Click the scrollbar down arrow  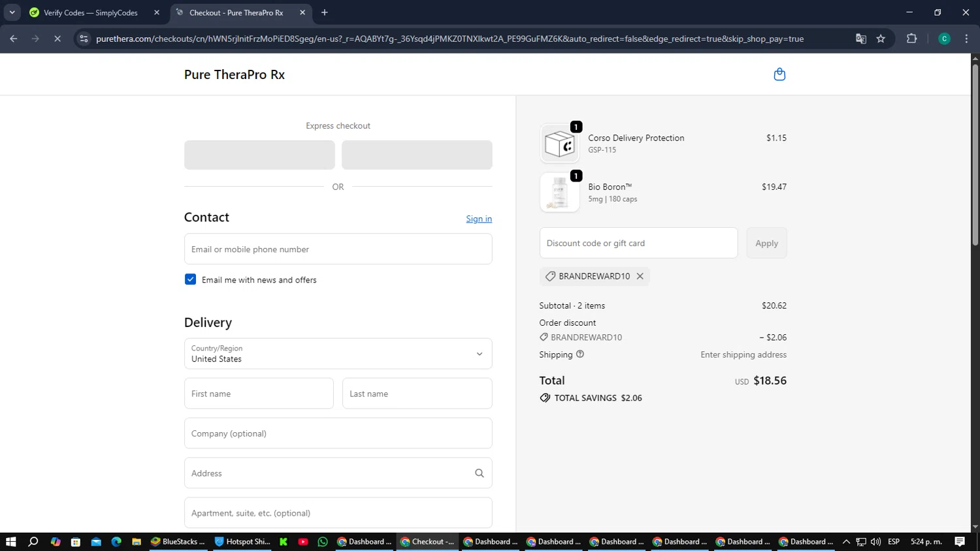point(975,527)
